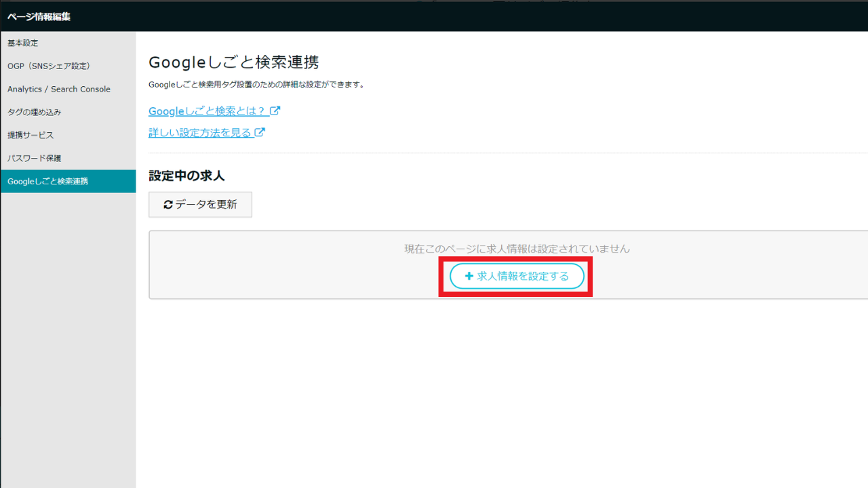
Task: Click ＋求人情報を設定する button
Action: click(517, 276)
